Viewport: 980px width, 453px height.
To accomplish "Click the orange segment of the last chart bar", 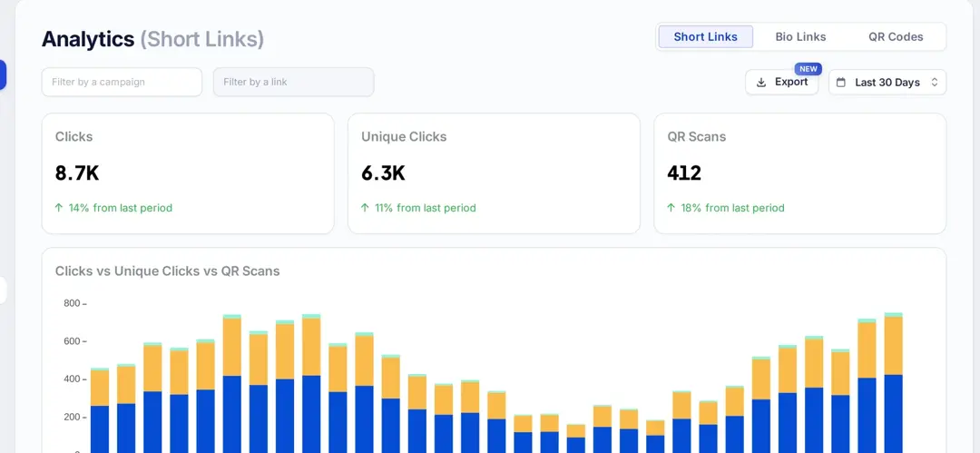I will tap(893, 346).
